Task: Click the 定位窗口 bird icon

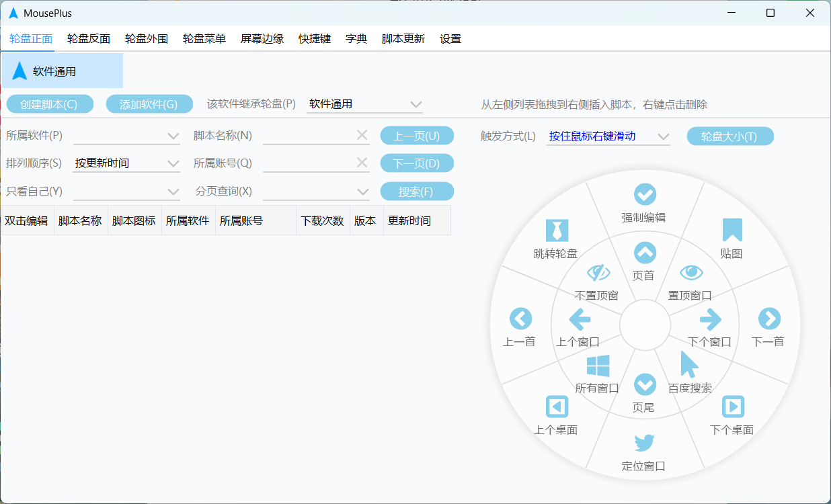Action: point(644,443)
